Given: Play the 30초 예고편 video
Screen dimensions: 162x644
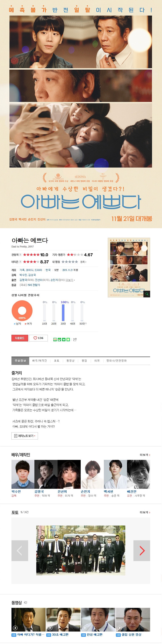Looking at the screenshot, I should pyautogui.click(x=63, y=620).
